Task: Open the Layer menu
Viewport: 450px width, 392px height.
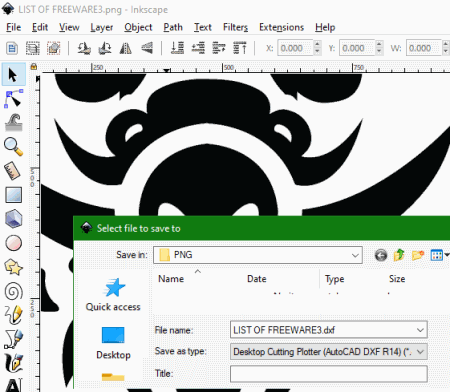Action: point(102,27)
